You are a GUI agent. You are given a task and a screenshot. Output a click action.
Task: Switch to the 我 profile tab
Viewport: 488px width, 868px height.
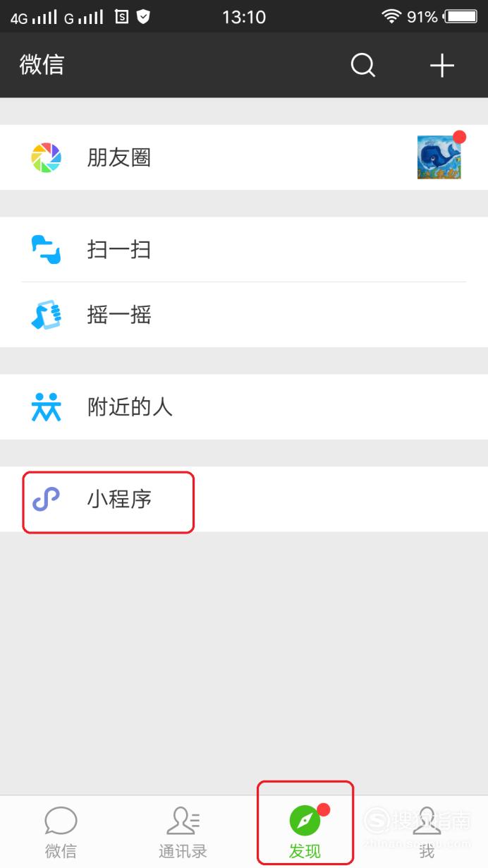[x=427, y=832]
